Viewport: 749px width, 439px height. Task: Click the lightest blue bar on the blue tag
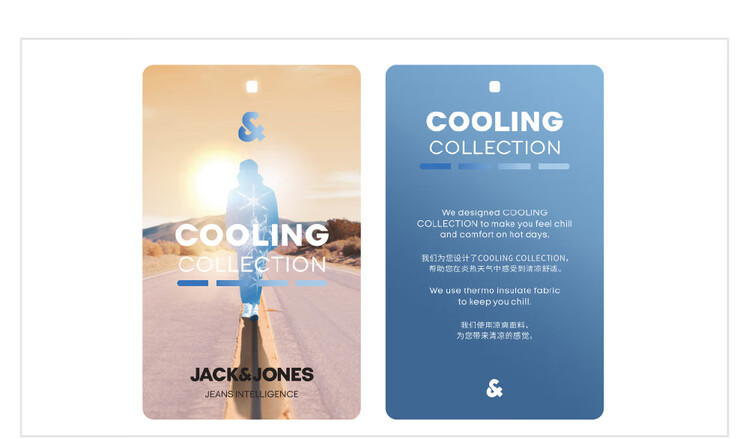tap(554, 166)
